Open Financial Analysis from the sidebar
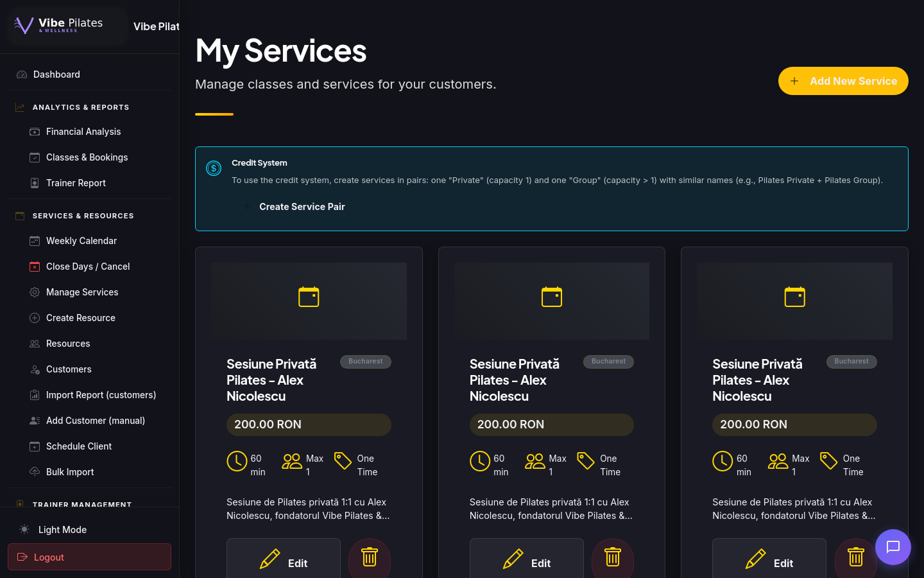The width and height of the screenshot is (924, 578). 83,132
